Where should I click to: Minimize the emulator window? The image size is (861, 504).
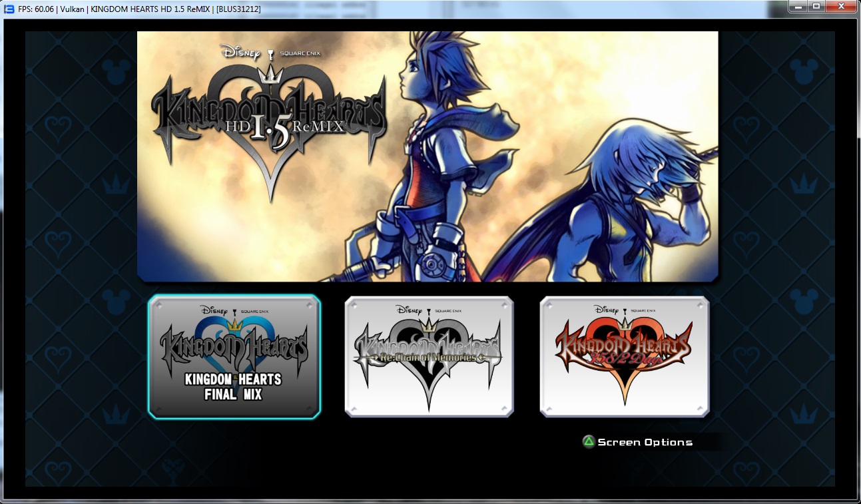coord(798,6)
